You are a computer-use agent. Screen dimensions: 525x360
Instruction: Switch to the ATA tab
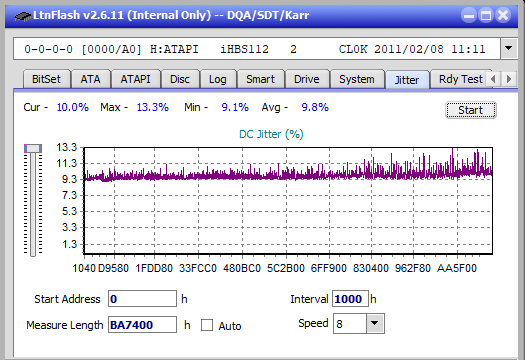click(x=90, y=79)
